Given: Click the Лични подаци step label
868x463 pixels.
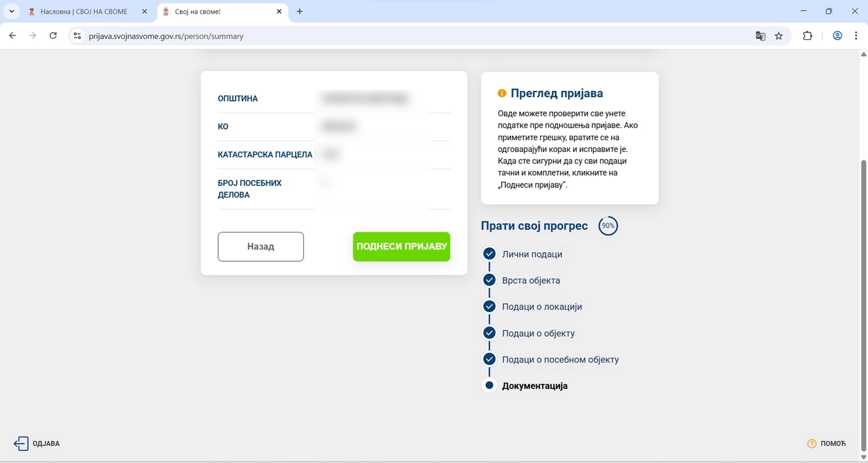Looking at the screenshot, I should click(x=532, y=254).
